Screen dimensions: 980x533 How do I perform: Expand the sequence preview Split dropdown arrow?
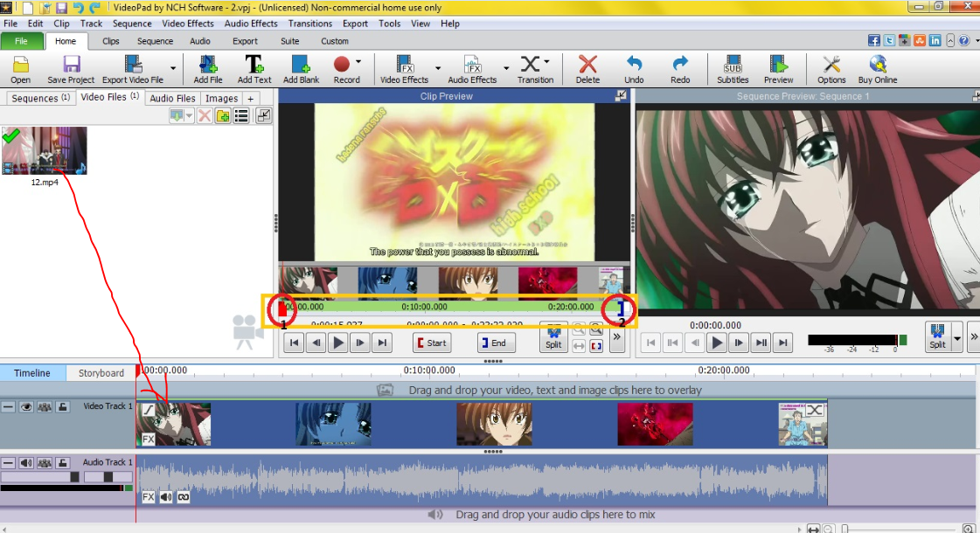click(956, 338)
